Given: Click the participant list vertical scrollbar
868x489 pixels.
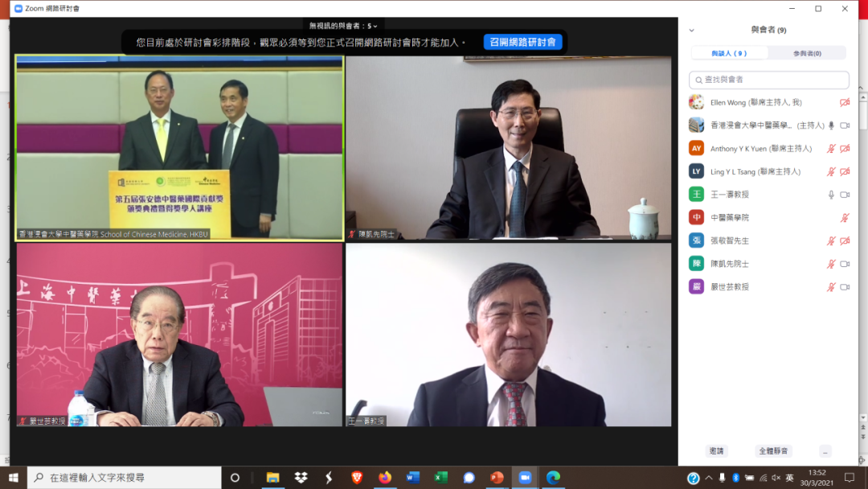Looking at the screenshot, I should (864, 113).
